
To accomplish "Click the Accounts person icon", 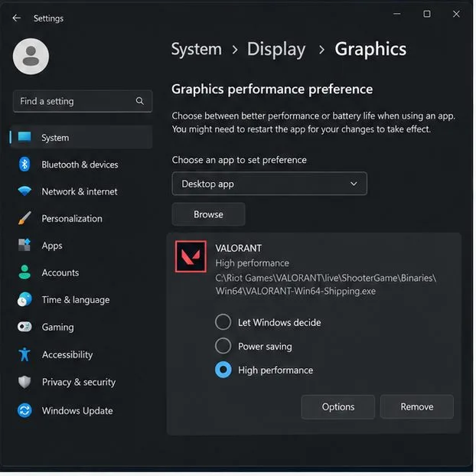I will pos(24,272).
